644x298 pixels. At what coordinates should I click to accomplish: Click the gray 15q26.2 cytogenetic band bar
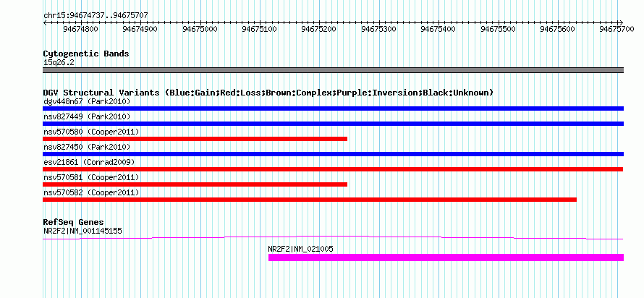point(333,70)
